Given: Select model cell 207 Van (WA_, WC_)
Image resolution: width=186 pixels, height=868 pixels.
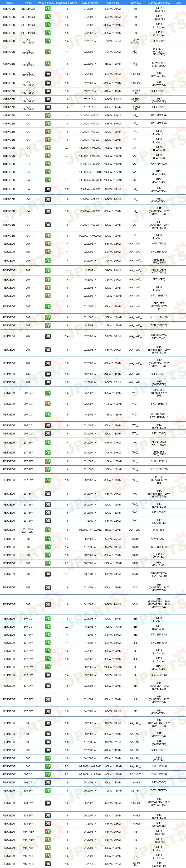Looking at the screenshot, I should pyautogui.click(x=28, y=530).
